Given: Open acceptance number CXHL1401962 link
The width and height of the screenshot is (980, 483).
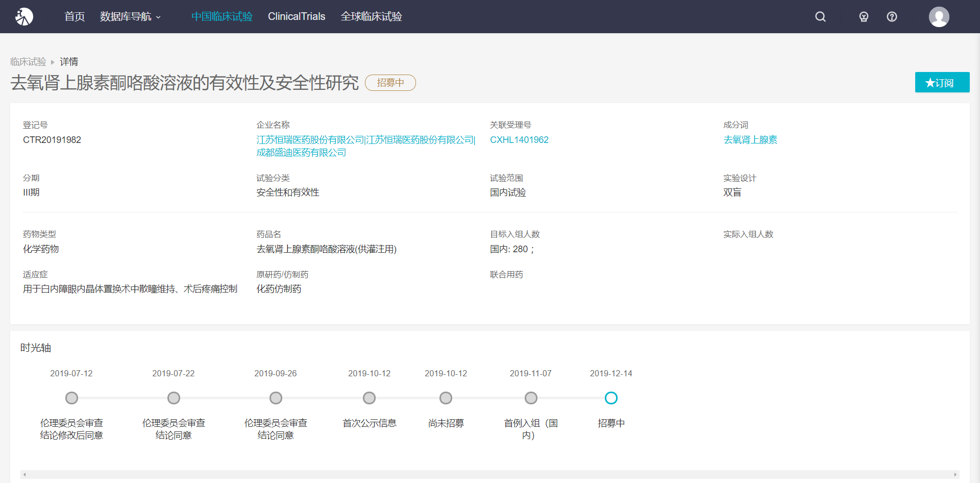Looking at the screenshot, I should tap(519, 140).
